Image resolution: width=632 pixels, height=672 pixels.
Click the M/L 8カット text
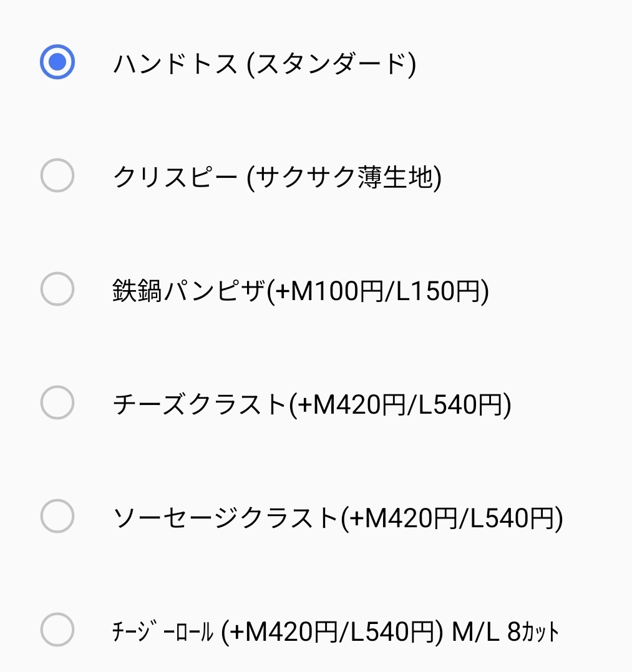(x=505, y=631)
